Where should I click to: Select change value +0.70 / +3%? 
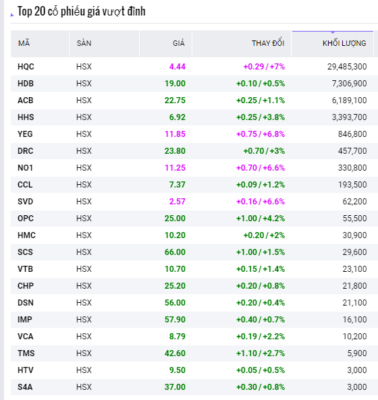[264, 151]
